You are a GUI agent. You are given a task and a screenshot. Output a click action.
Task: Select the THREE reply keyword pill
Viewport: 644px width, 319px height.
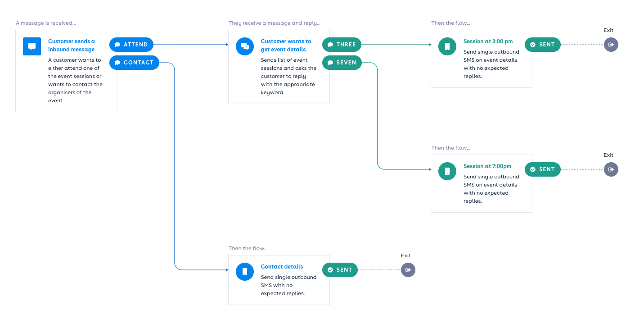(342, 45)
